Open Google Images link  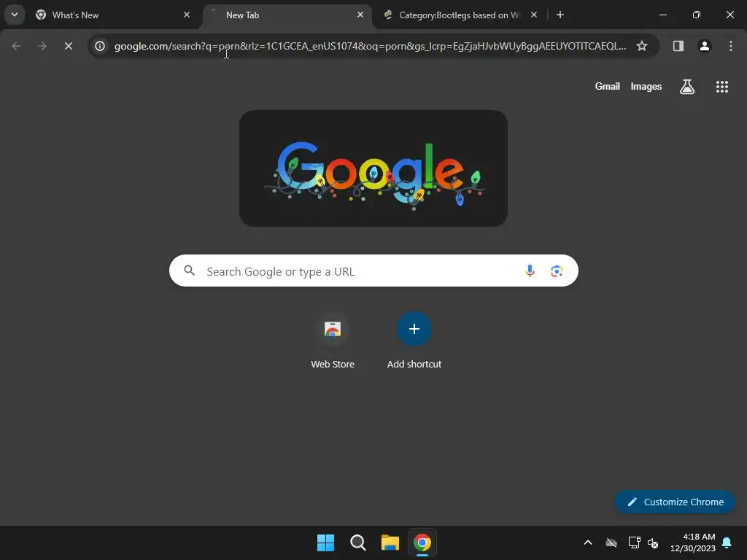646,87
